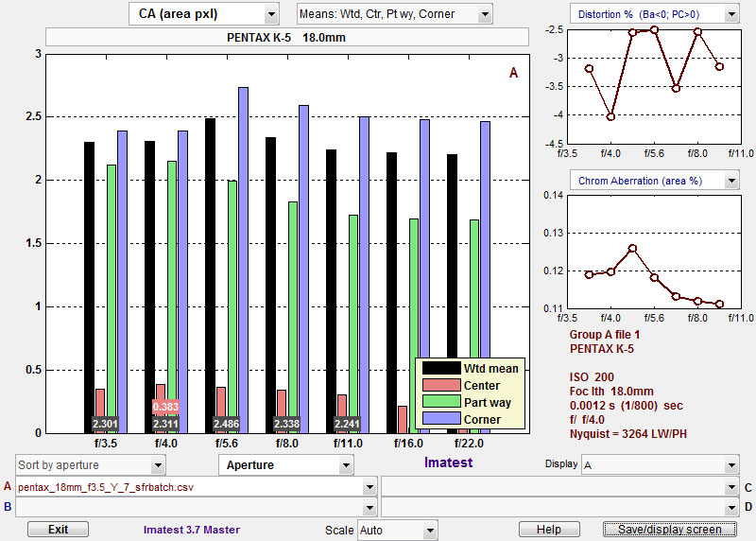The height and width of the screenshot is (541, 756).
Task: Click the 2.241 value label at f/11.0
Action: click(347, 425)
